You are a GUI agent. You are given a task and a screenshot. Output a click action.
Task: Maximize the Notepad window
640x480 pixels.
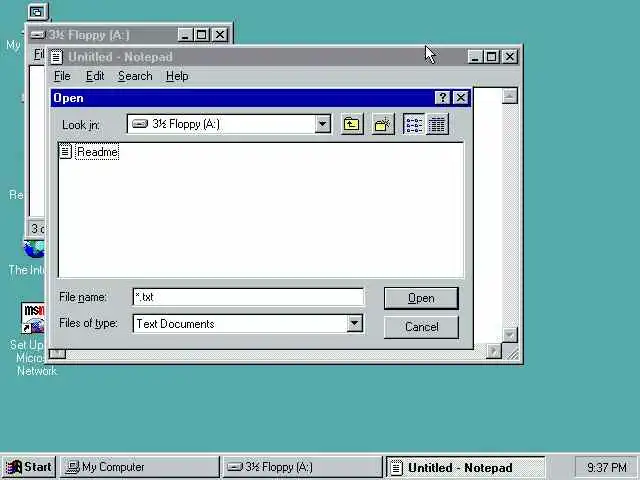coord(491,57)
